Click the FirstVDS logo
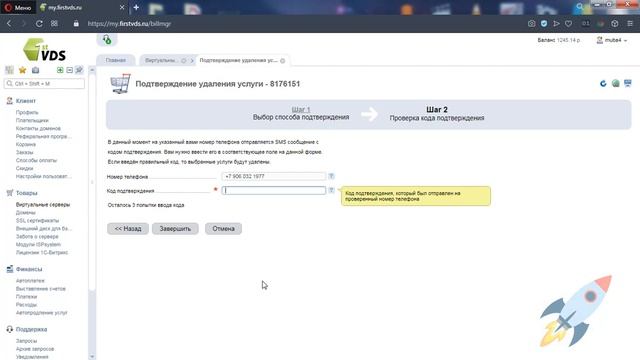The image size is (640, 360). tap(44, 50)
